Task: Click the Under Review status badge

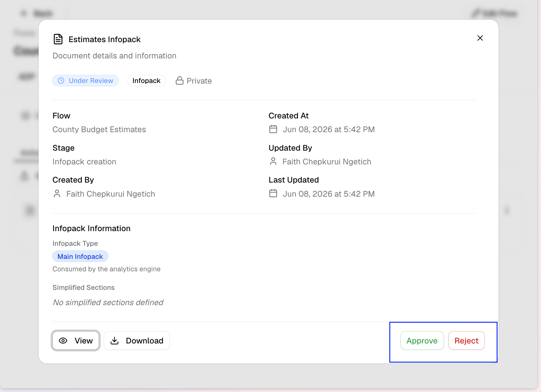Action: coord(85,81)
